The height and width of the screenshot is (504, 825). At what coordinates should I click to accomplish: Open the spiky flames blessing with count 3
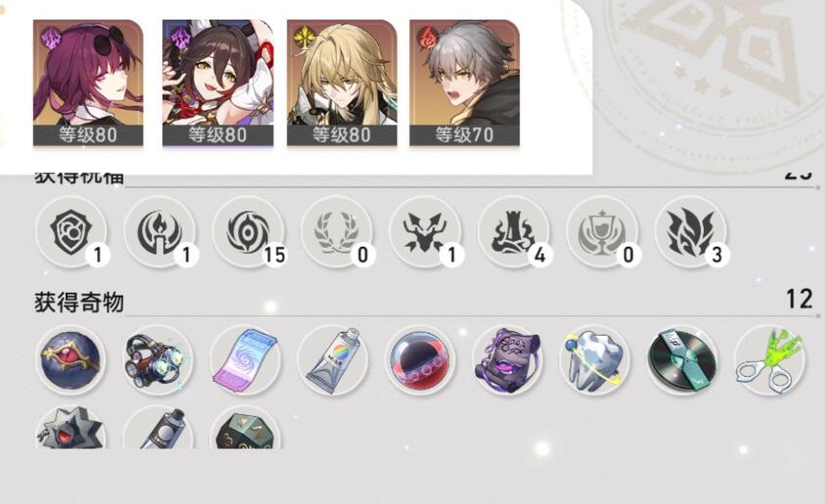coord(690,232)
